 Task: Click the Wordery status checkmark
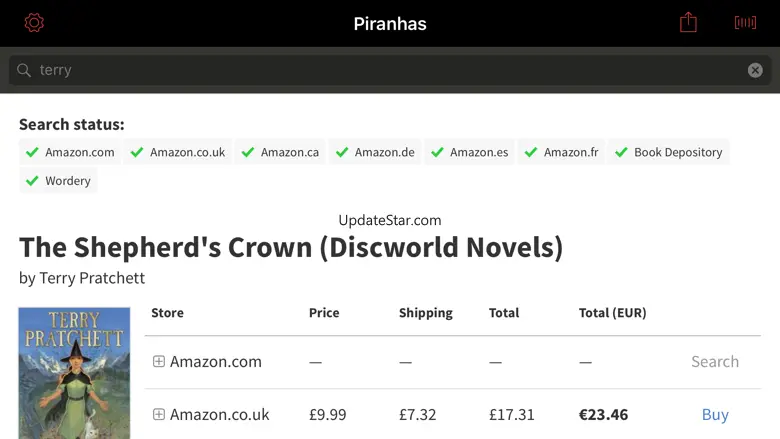coord(33,181)
